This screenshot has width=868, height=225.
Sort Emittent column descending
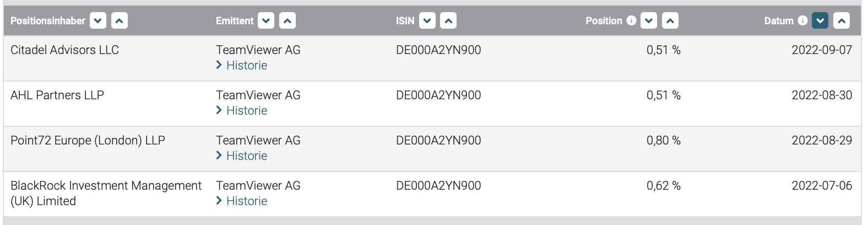pos(266,21)
